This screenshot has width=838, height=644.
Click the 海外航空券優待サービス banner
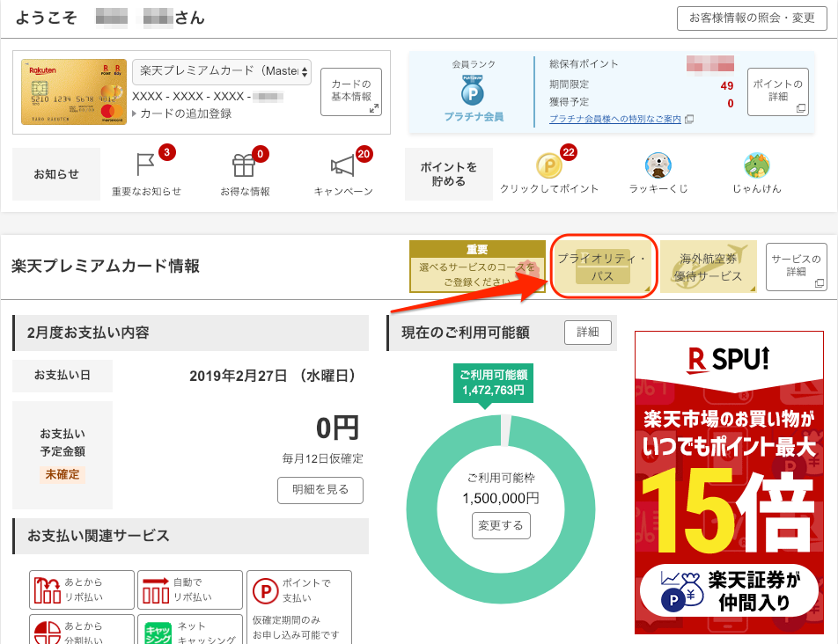(709, 267)
